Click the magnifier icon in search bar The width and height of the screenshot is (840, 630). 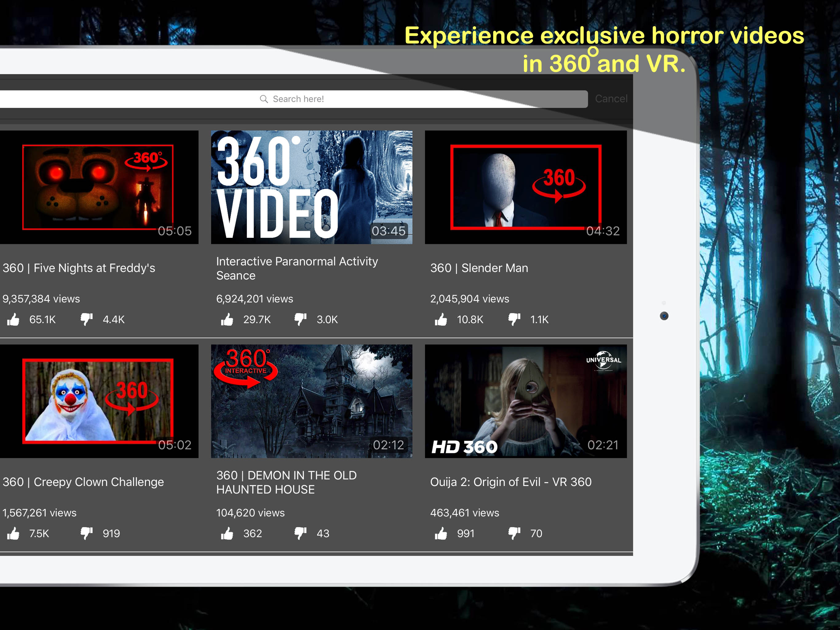pyautogui.click(x=263, y=99)
